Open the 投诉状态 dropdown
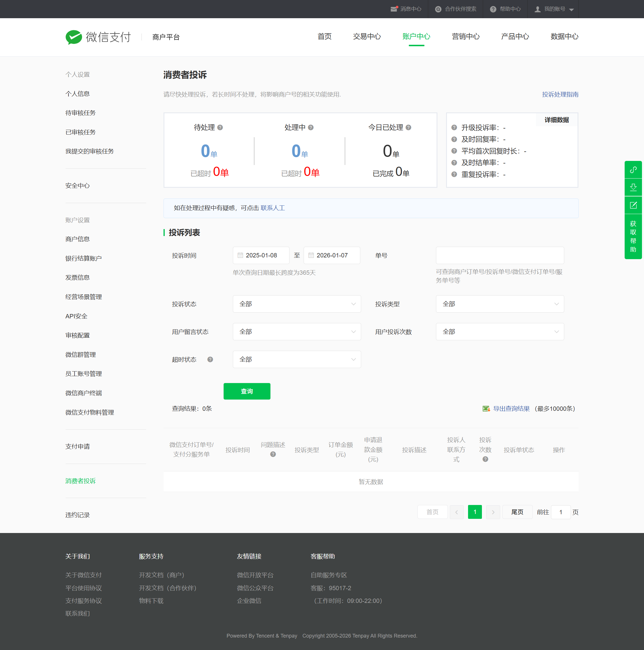Image resolution: width=644 pixels, height=650 pixels. [296, 304]
